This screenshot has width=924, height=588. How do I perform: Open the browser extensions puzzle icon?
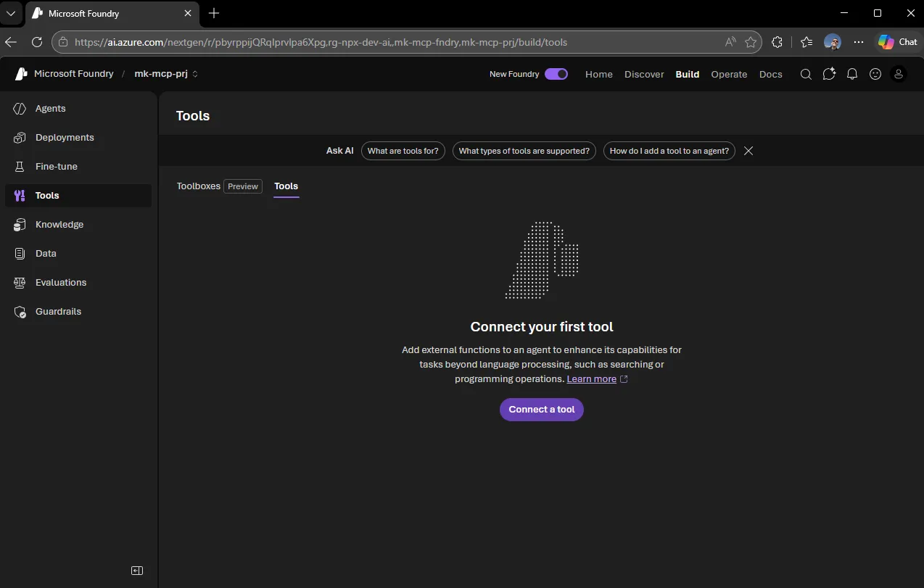tap(777, 42)
